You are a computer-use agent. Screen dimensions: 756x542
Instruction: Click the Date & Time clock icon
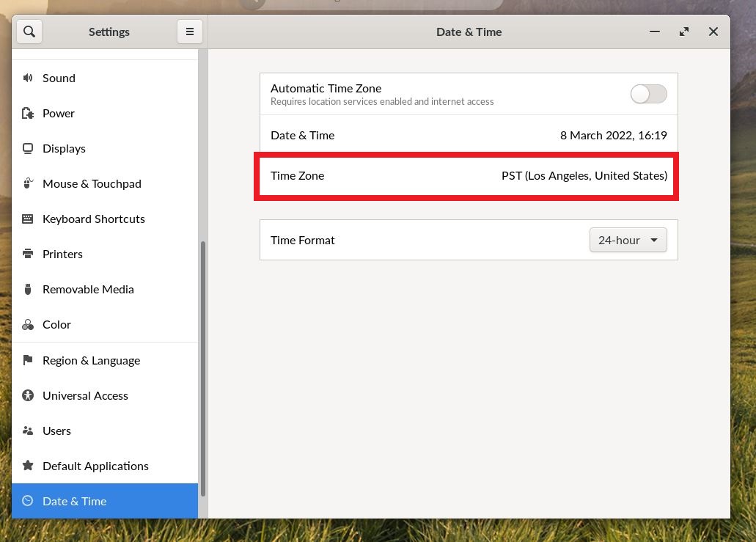click(x=28, y=501)
